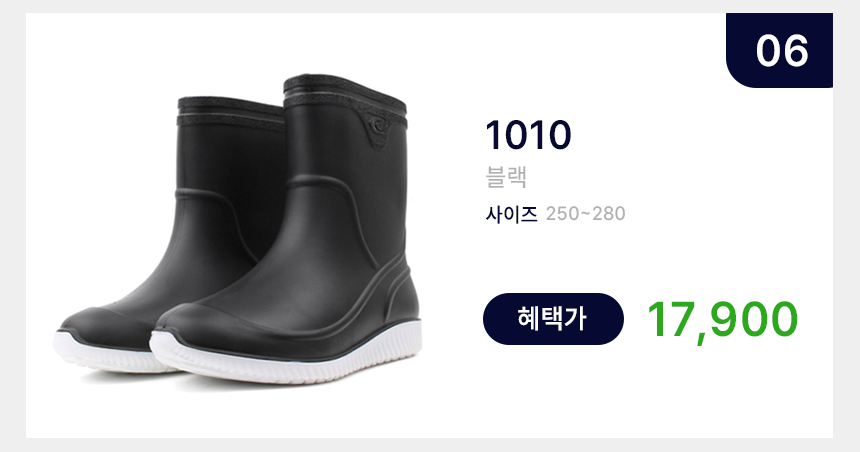The image size is (860, 452).
Task: Select the 사이즈 label text
Action: click(511, 213)
